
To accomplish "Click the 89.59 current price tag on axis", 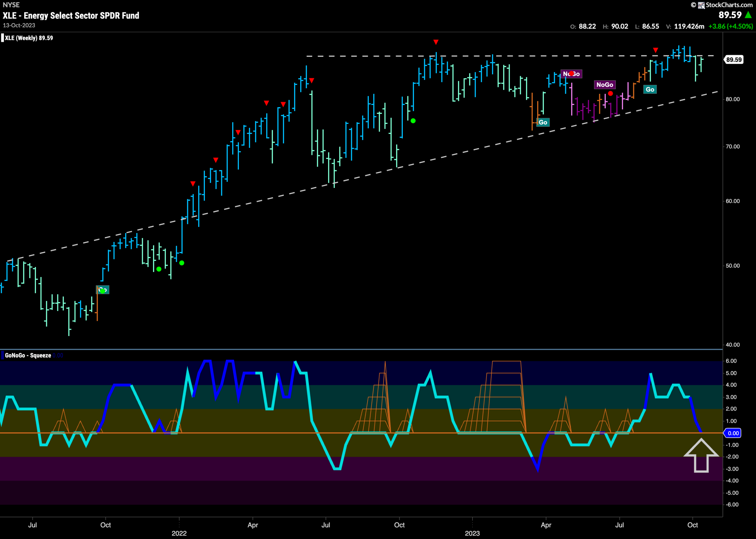I will pos(734,60).
